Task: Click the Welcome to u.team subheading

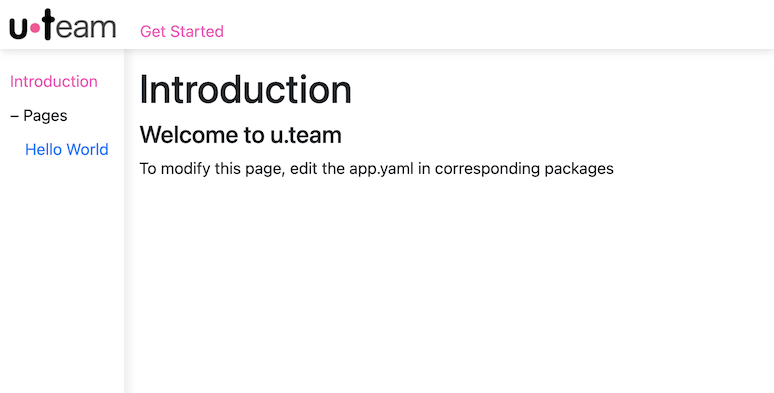Action: pos(240,134)
